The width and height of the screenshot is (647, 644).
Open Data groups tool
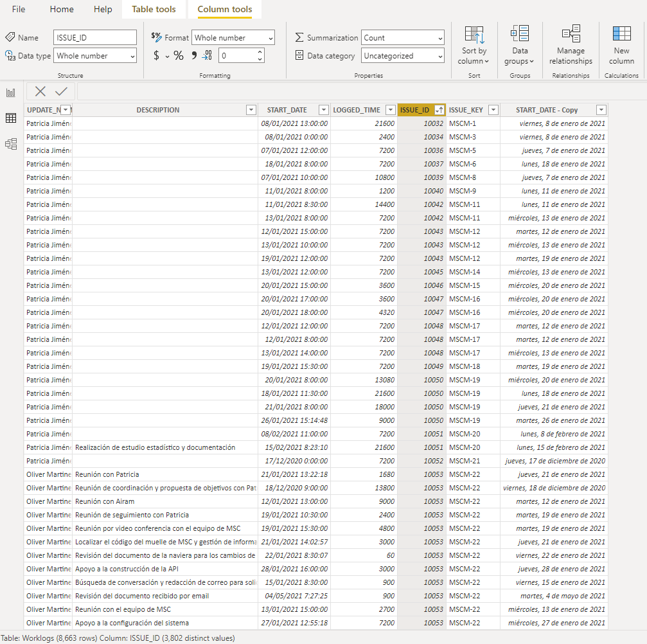click(520, 46)
